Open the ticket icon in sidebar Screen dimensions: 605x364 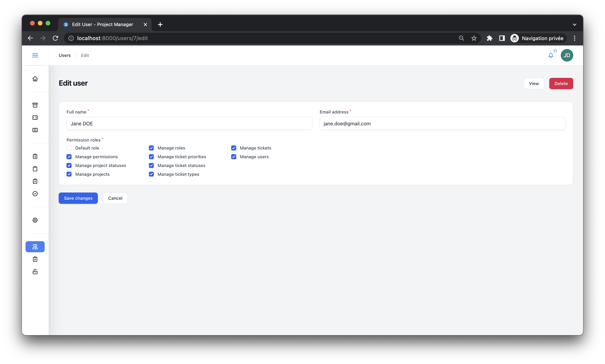[35, 118]
